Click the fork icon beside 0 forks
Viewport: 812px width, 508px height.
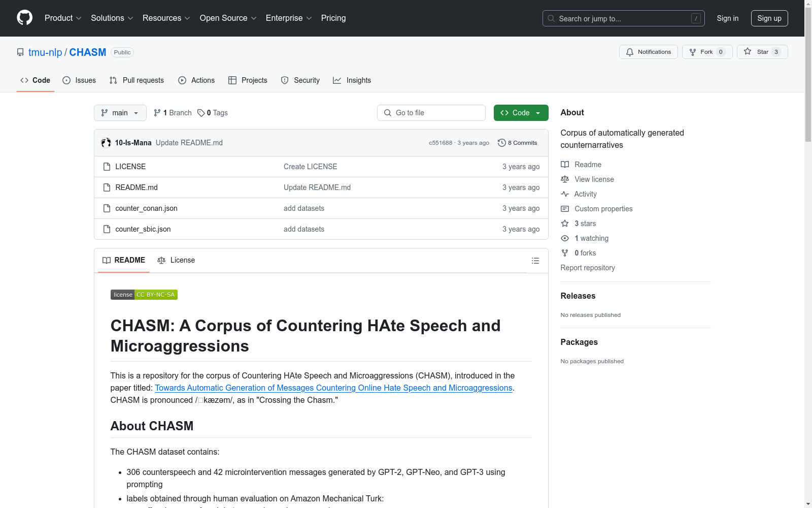tap(565, 253)
